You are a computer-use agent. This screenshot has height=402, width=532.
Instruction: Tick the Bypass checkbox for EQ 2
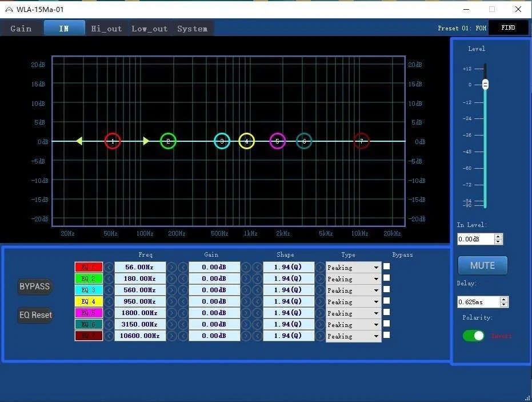pos(386,278)
